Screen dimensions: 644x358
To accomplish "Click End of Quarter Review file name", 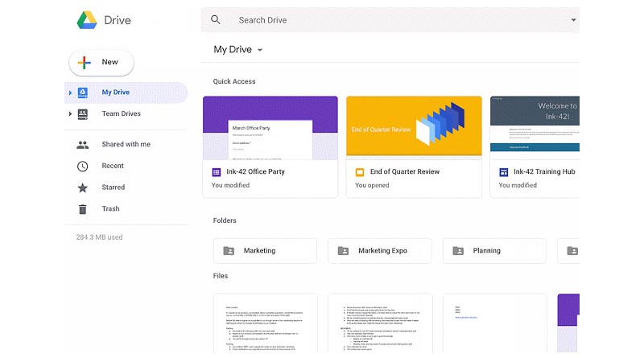I will pyautogui.click(x=405, y=171).
